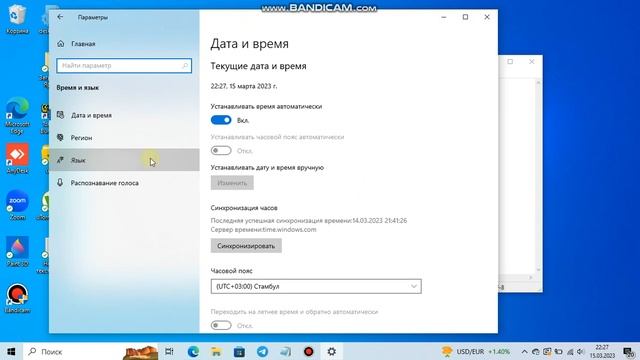The image size is (640, 360).
Task: Launch Edge from the taskbar
Action: click(193, 351)
